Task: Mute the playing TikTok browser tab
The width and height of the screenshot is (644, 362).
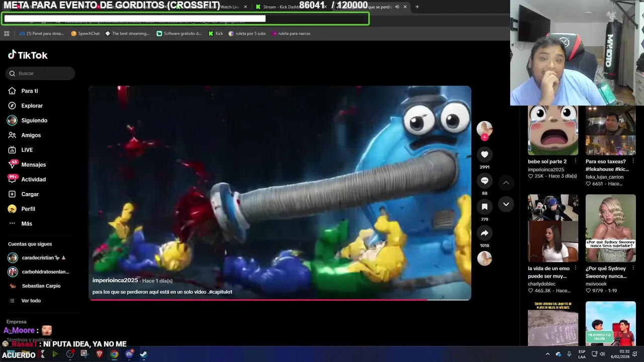Action: pos(397,7)
